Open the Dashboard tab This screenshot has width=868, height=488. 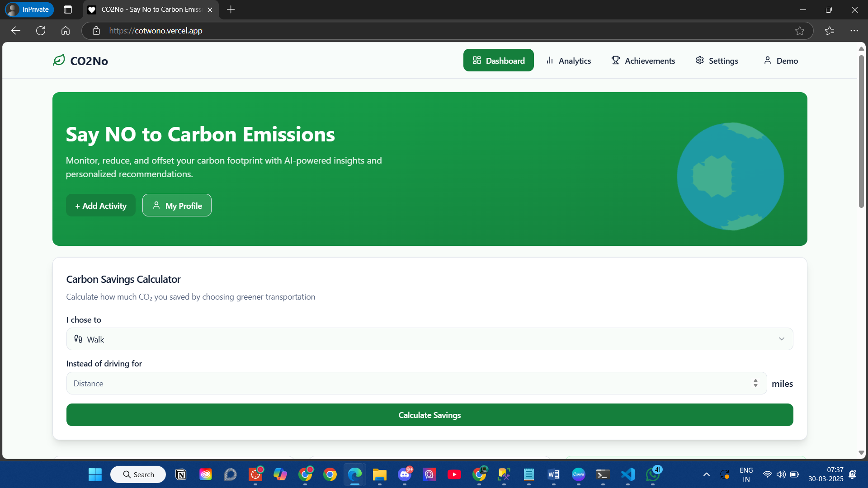tap(498, 61)
